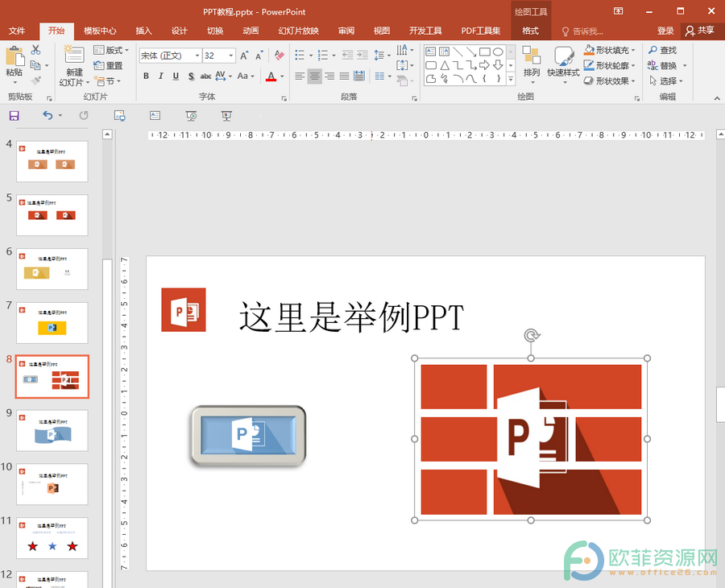Toggle bold formatting

[146, 77]
